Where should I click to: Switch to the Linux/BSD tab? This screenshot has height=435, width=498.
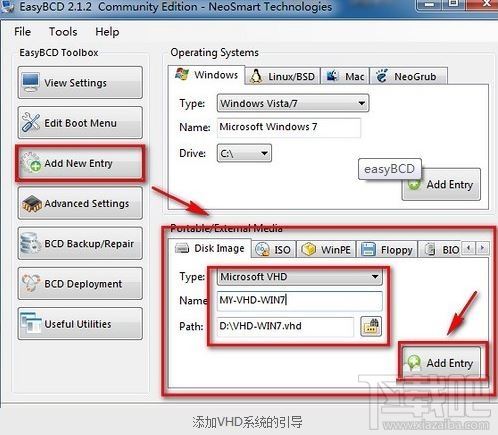283,76
